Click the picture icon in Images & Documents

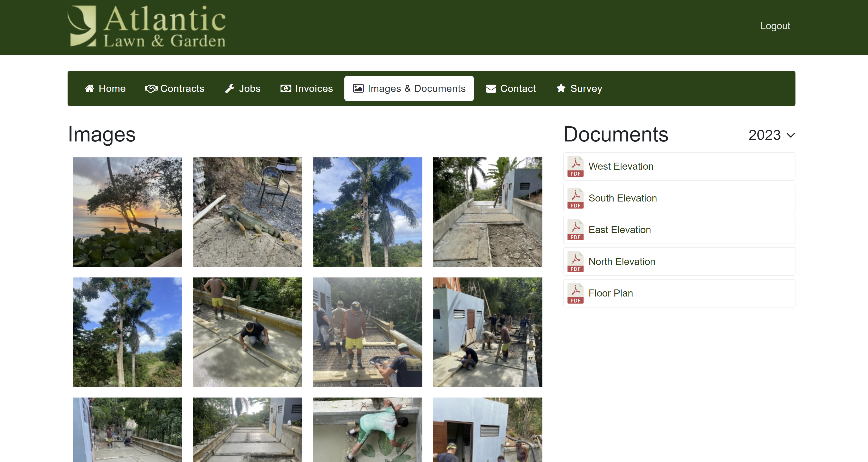pos(358,88)
